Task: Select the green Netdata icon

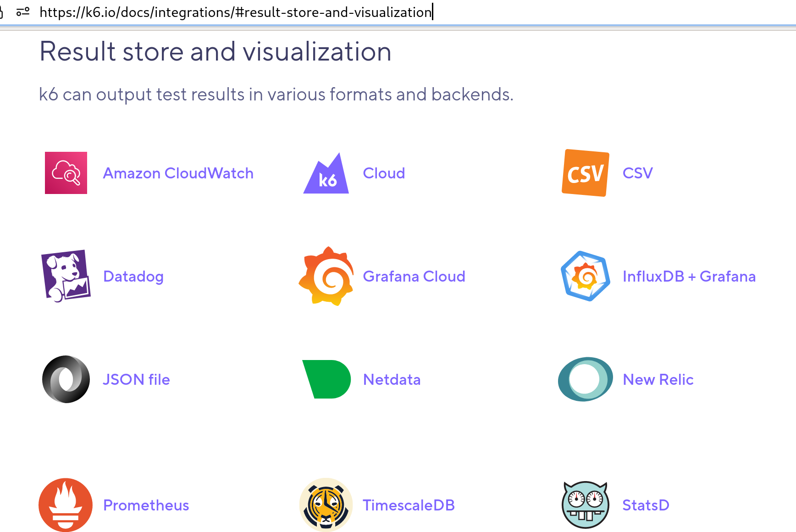Action: [326, 379]
